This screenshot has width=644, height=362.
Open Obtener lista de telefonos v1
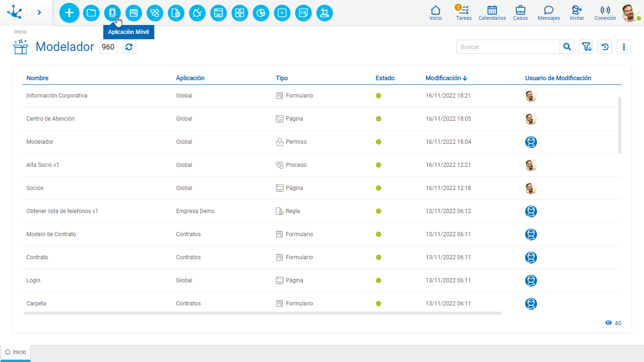point(322,211)
